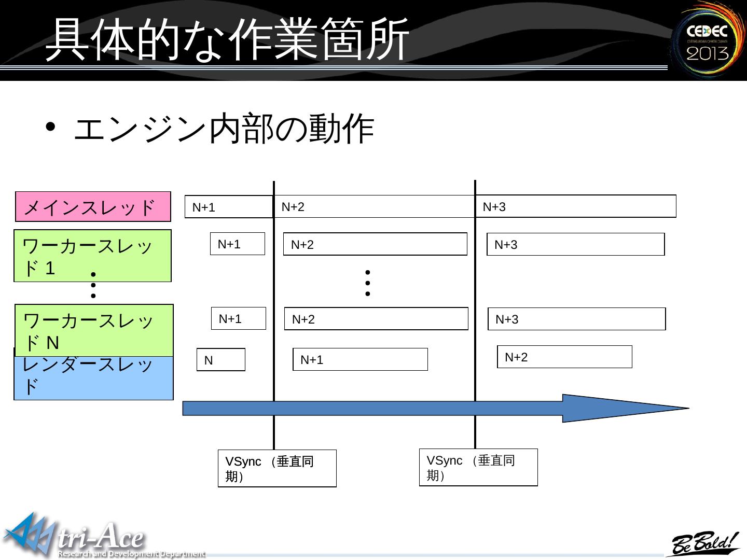This screenshot has width=747, height=560.
Task: Select the N+1 box in the worker thread 1 row
Action: click(x=238, y=244)
